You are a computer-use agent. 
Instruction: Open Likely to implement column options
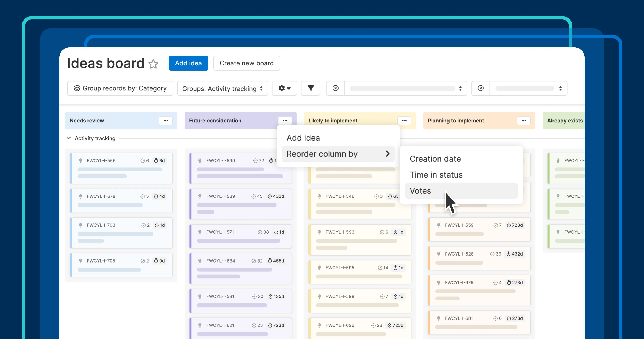pos(404,121)
